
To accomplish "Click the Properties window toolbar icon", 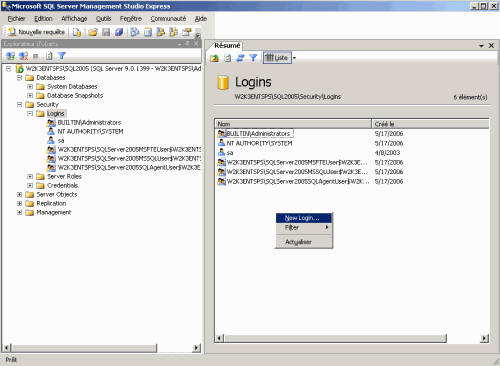I will pyautogui.click(x=187, y=32).
